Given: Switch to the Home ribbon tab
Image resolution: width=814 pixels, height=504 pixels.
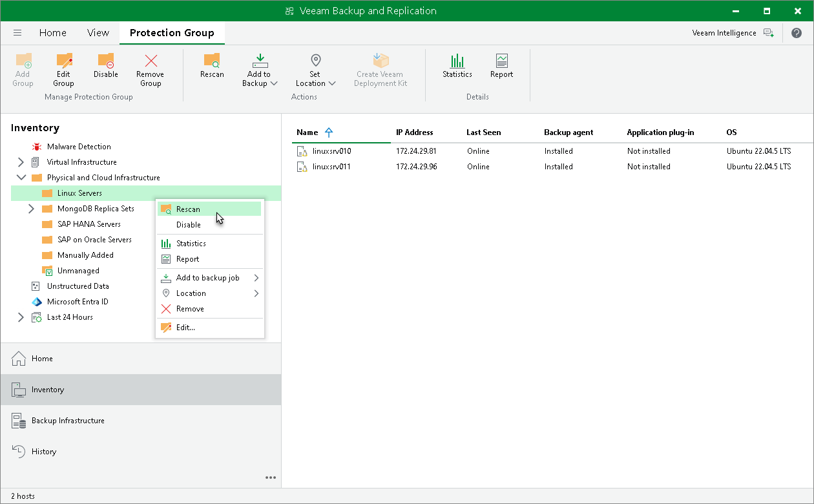Looking at the screenshot, I should tap(53, 33).
